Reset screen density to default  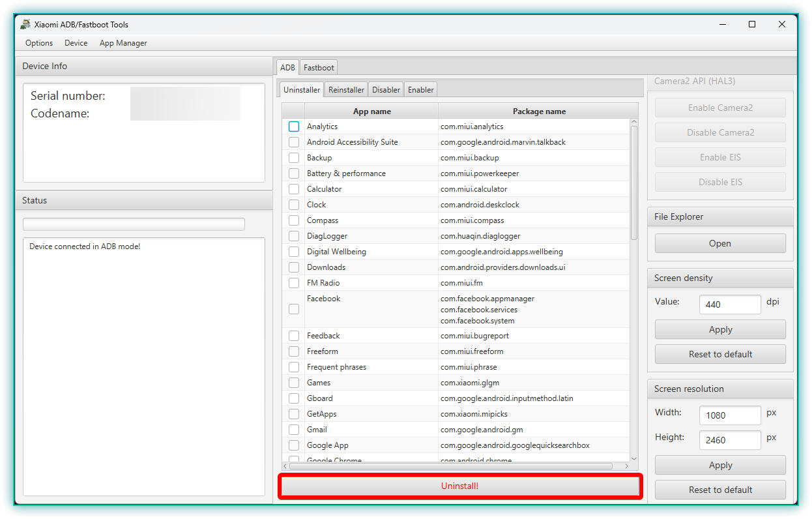point(720,354)
